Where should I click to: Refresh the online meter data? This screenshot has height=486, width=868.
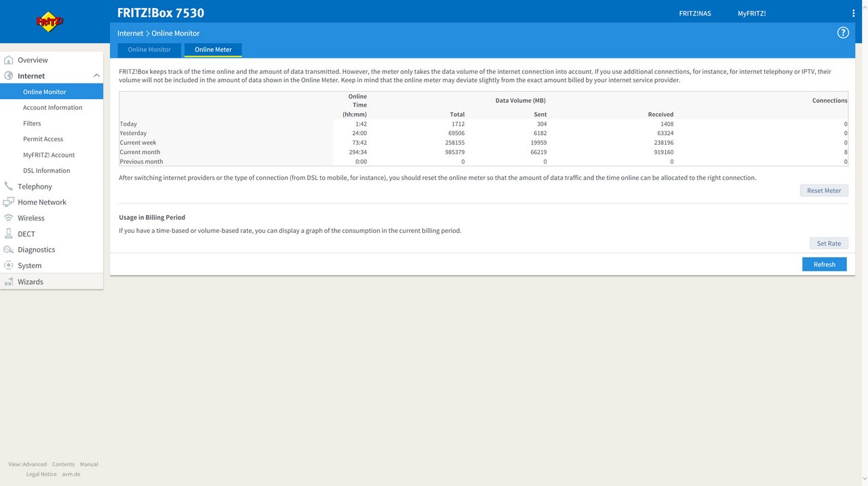coord(825,264)
